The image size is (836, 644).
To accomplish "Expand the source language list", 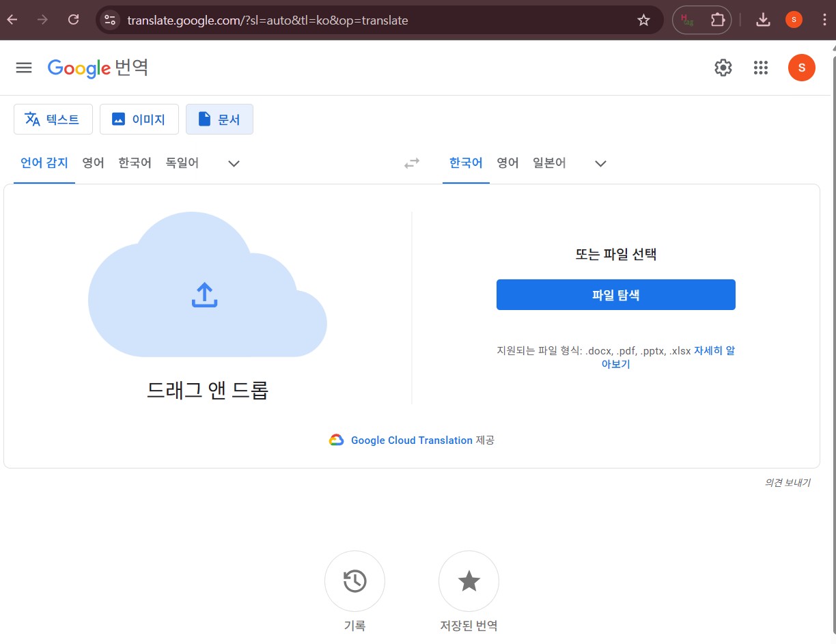I will point(234,163).
